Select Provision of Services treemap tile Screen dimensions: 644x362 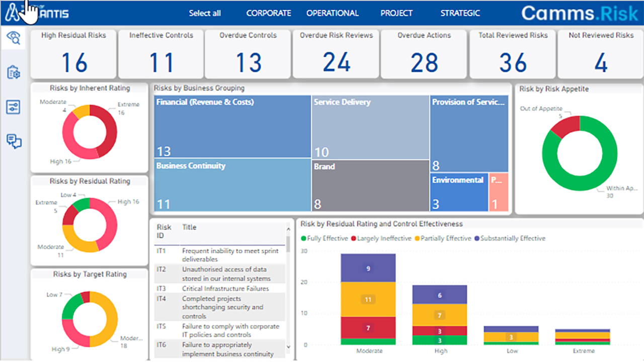469,134
